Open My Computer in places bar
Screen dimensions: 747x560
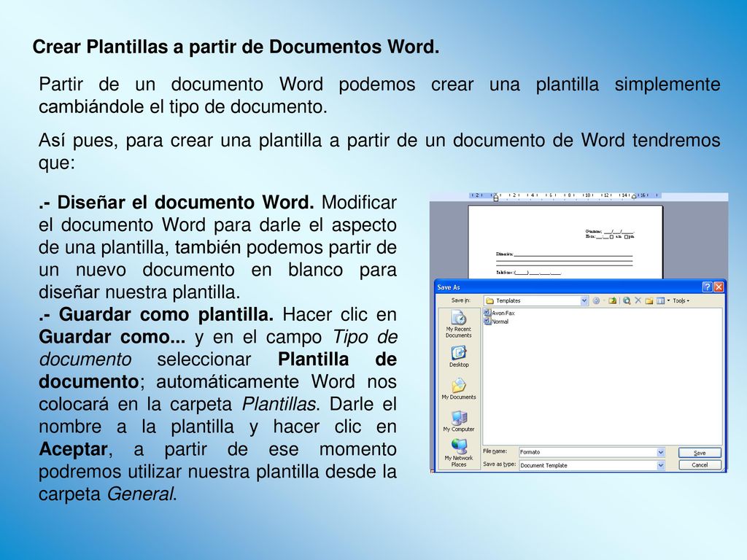pos(458,421)
